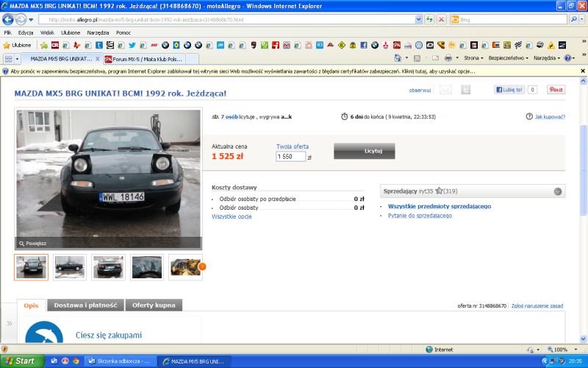
Task: Click the Twoja oferta bid amount field
Action: point(290,157)
